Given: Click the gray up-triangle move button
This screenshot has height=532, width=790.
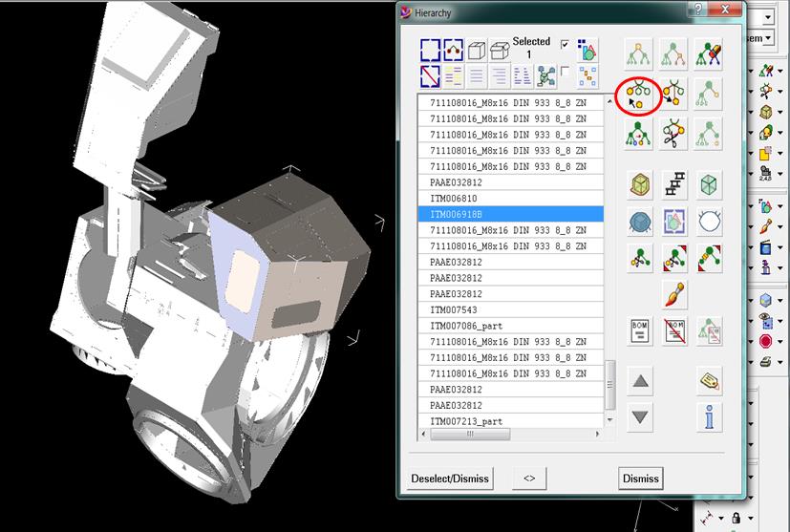Looking at the screenshot, I should click(640, 381).
